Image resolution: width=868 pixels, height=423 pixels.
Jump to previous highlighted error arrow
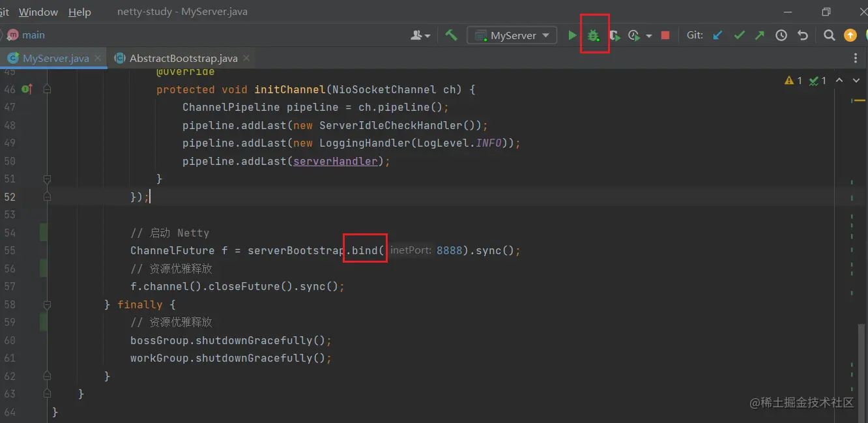pos(839,80)
